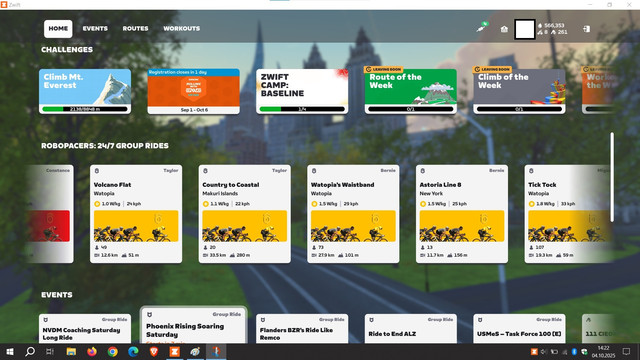Screen dimensions: 640x360
Task: Go to the WORKOUTS tab
Action: pos(182,29)
